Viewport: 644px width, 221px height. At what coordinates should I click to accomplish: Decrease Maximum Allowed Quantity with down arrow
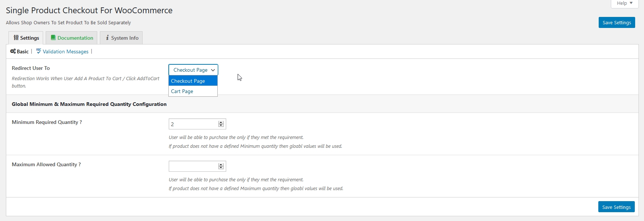pyautogui.click(x=221, y=168)
